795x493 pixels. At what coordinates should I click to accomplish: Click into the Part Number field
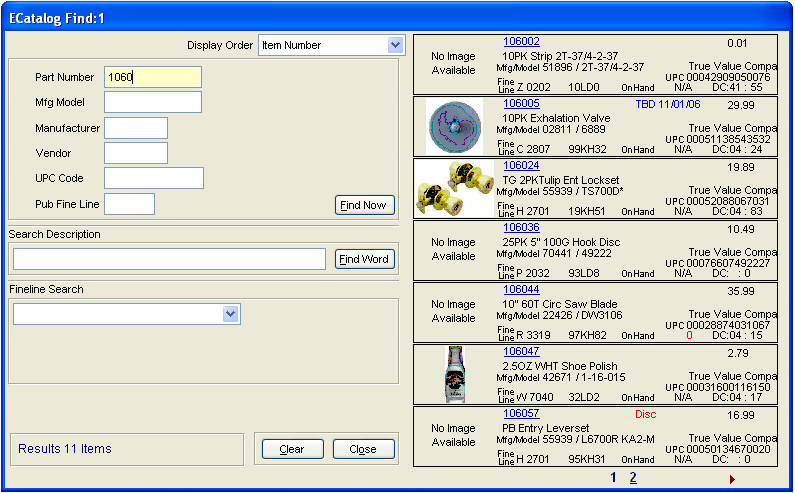[152, 77]
